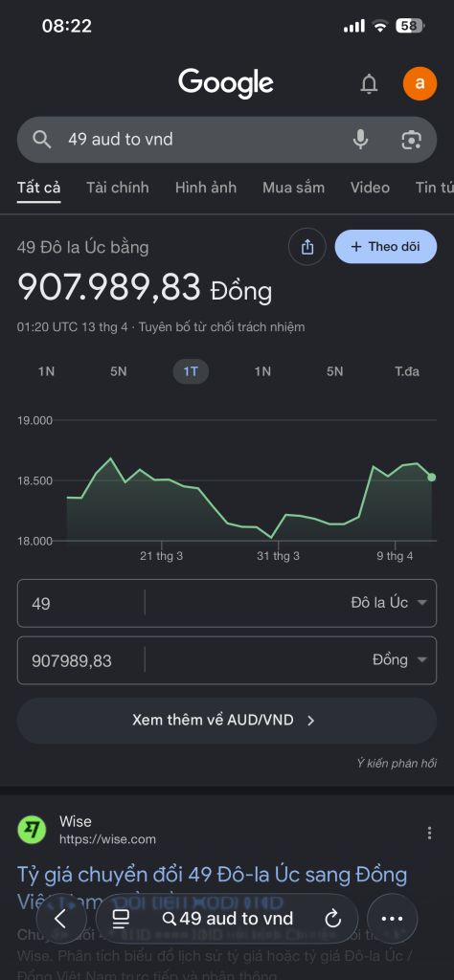Open Google Lens camera search

(x=411, y=140)
